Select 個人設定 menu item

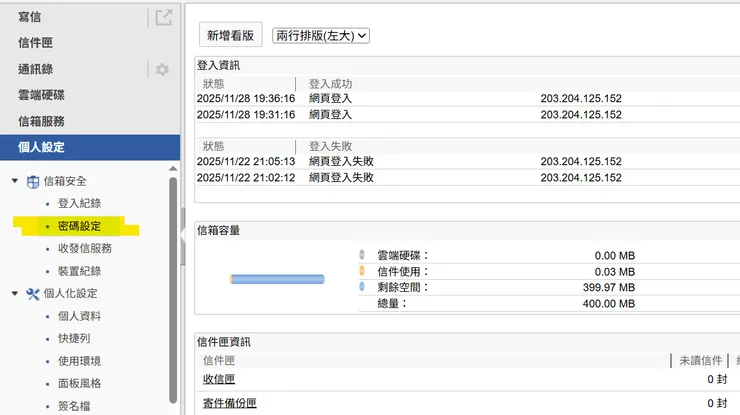tap(90, 147)
